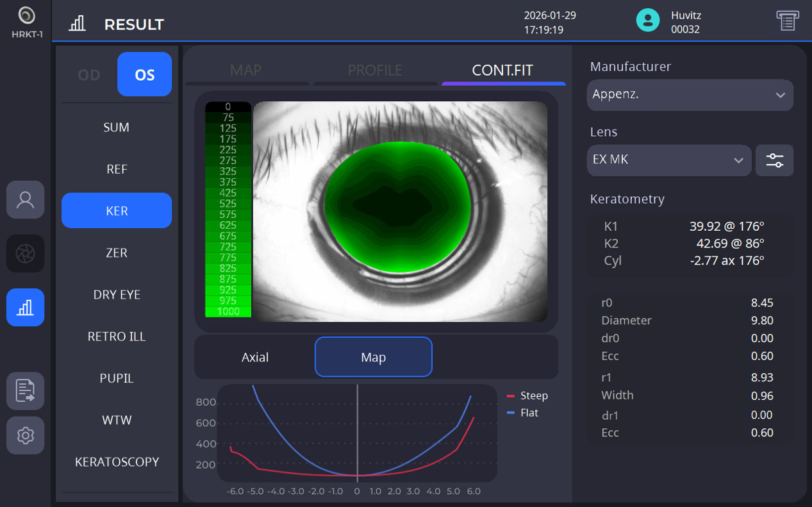Screen dimensions: 812x507
Task: Select the dr0 value 0.00
Action: (x=762, y=338)
